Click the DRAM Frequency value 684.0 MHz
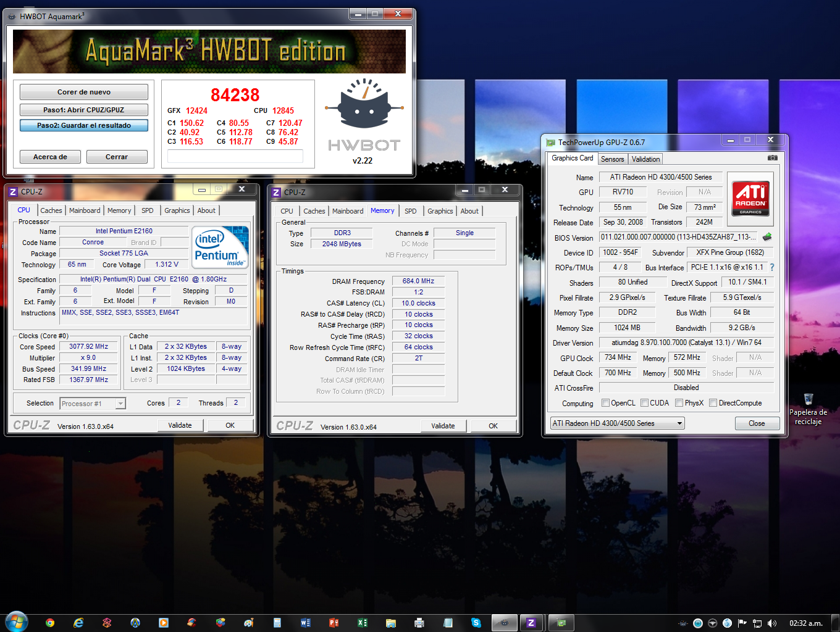840x632 pixels. 418,281
